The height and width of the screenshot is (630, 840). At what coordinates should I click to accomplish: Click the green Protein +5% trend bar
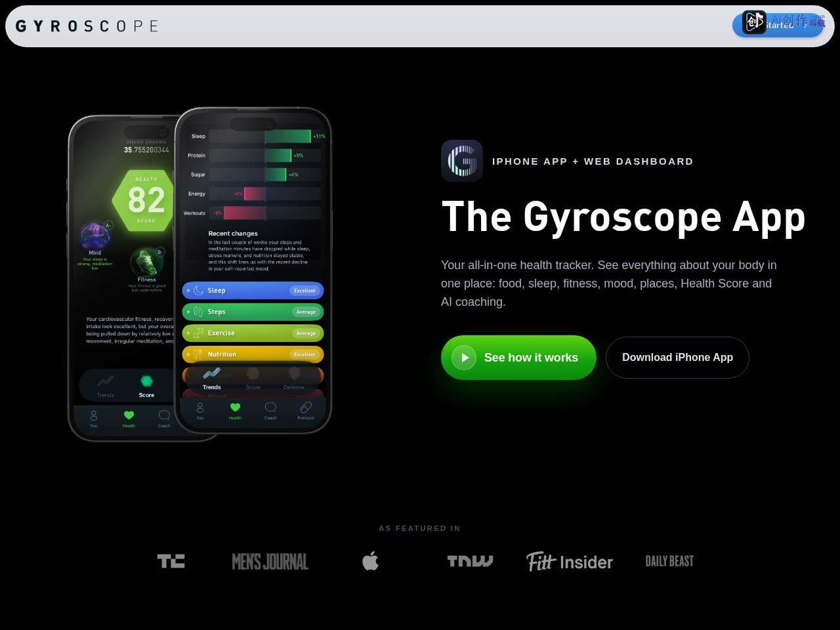point(278,155)
